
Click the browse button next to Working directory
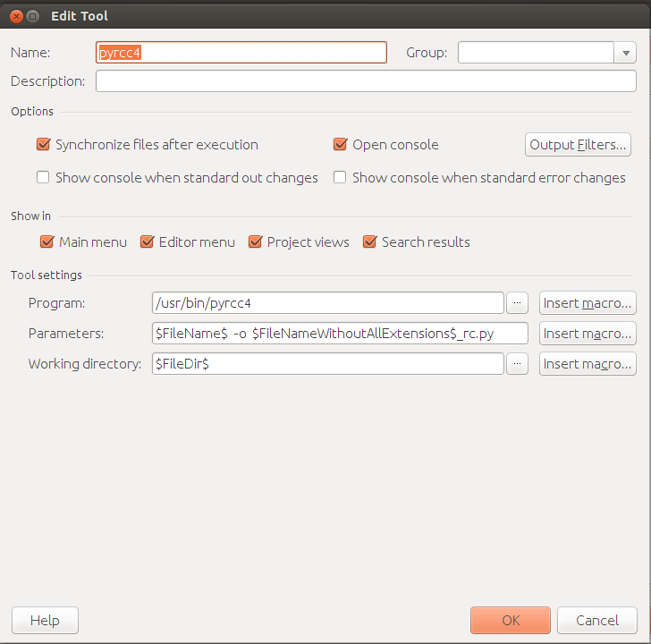tap(519, 364)
